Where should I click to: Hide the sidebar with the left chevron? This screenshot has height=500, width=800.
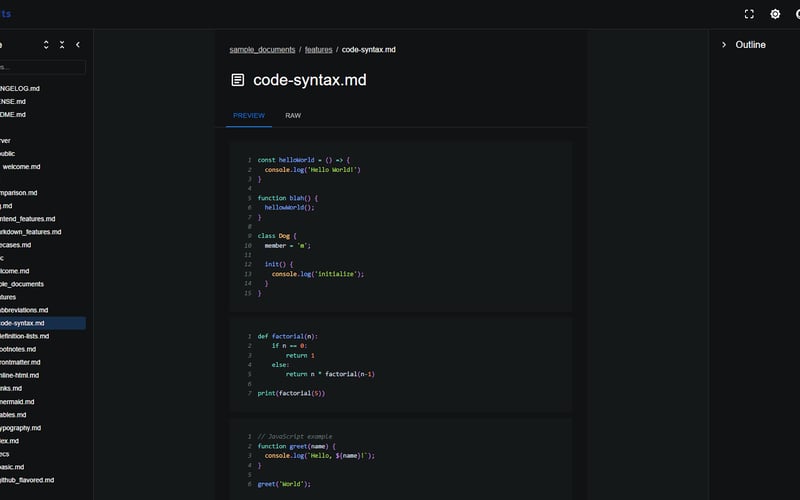coord(78,45)
